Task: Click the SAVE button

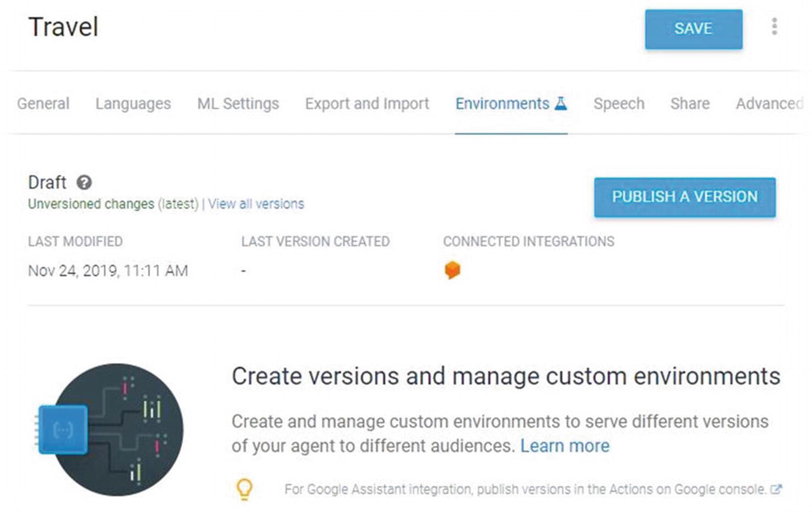Action: 694,29
